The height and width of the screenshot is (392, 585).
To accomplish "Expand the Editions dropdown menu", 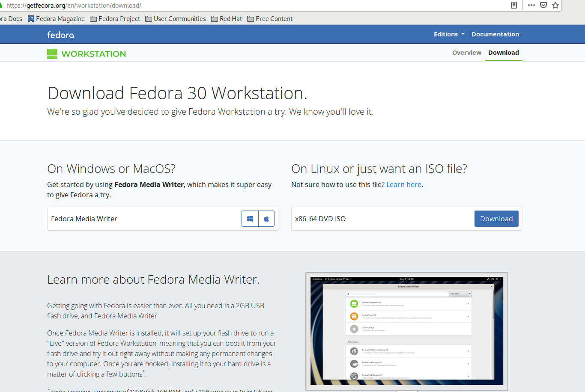I will click(449, 34).
